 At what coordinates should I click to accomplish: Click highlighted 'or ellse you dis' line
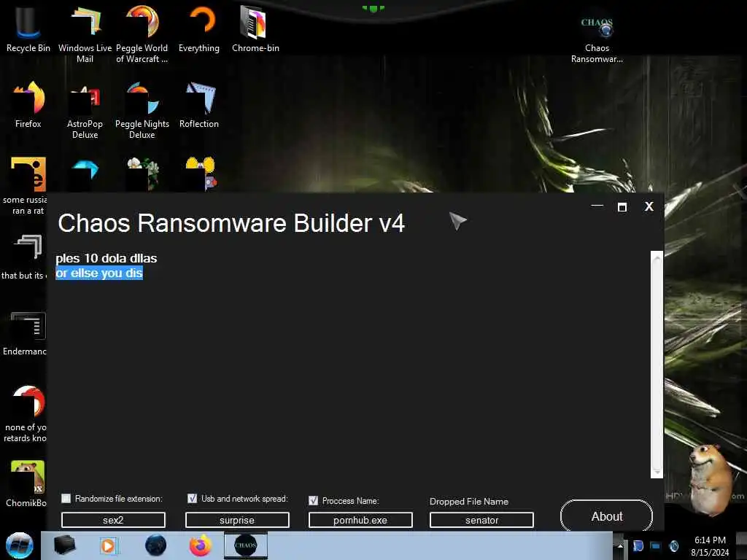tap(99, 273)
